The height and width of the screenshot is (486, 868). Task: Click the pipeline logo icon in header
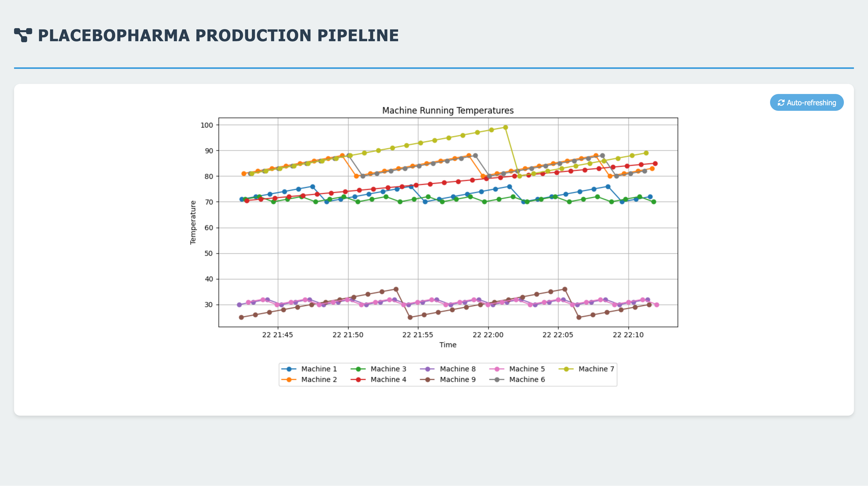[x=23, y=35]
